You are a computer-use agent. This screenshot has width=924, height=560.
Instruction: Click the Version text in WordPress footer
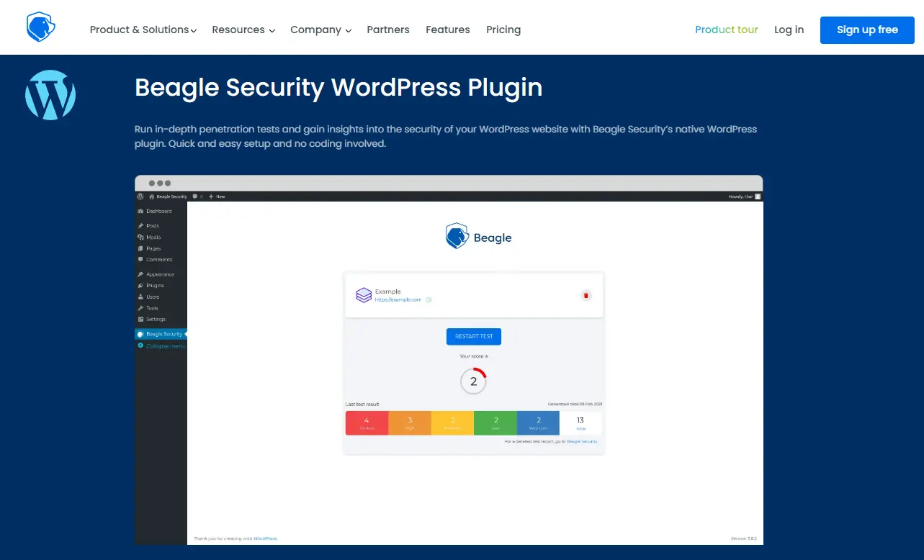(x=743, y=538)
